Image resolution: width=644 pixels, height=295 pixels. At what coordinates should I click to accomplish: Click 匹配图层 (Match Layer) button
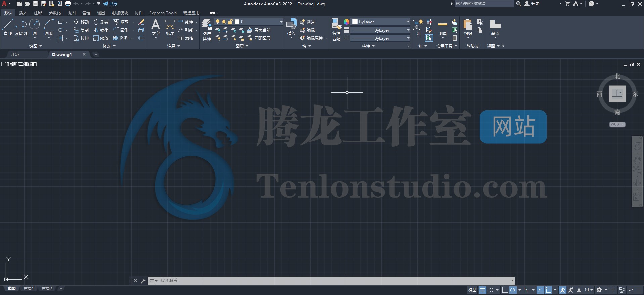coord(259,38)
